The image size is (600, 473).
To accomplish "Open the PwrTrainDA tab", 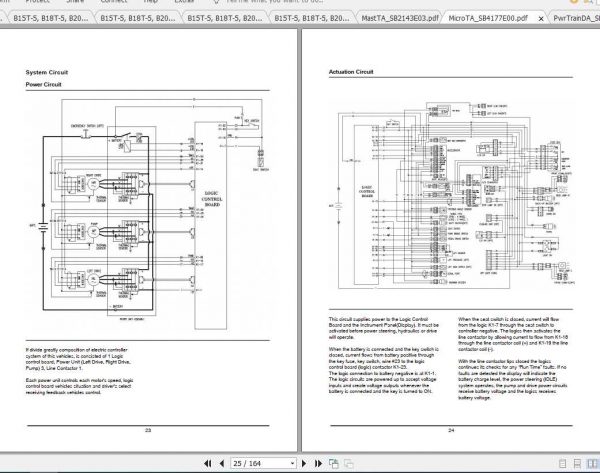I will 576,18.
